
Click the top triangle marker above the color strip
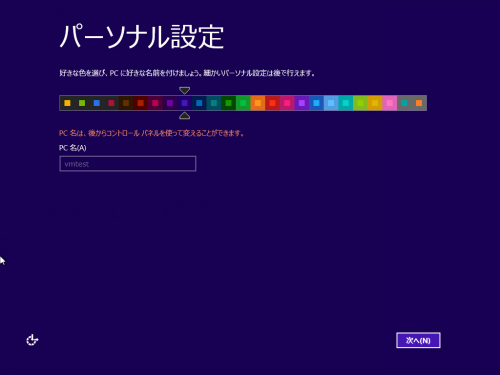point(184,90)
